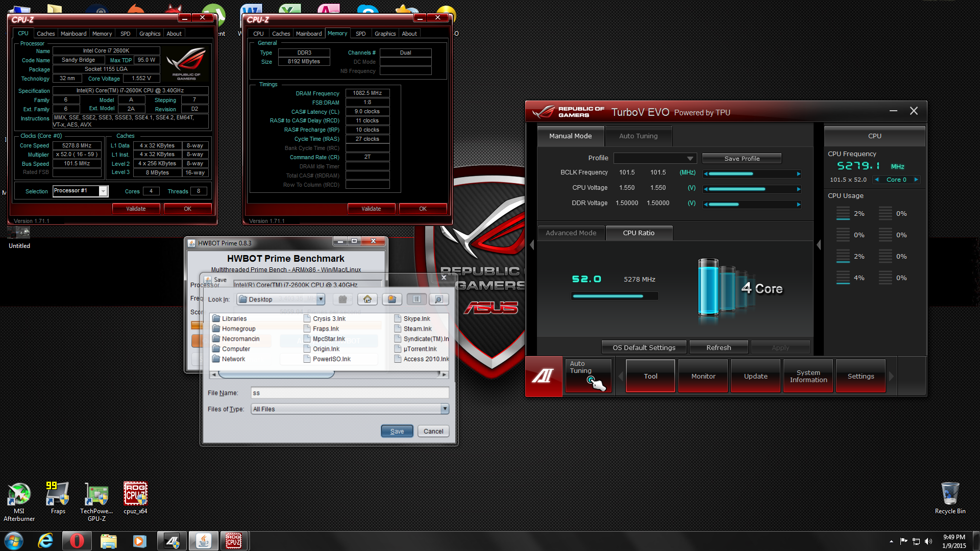Select the CPU Ratio tab
Image resolution: width=980 pixels, height=551 pixels.
[639, 233]
